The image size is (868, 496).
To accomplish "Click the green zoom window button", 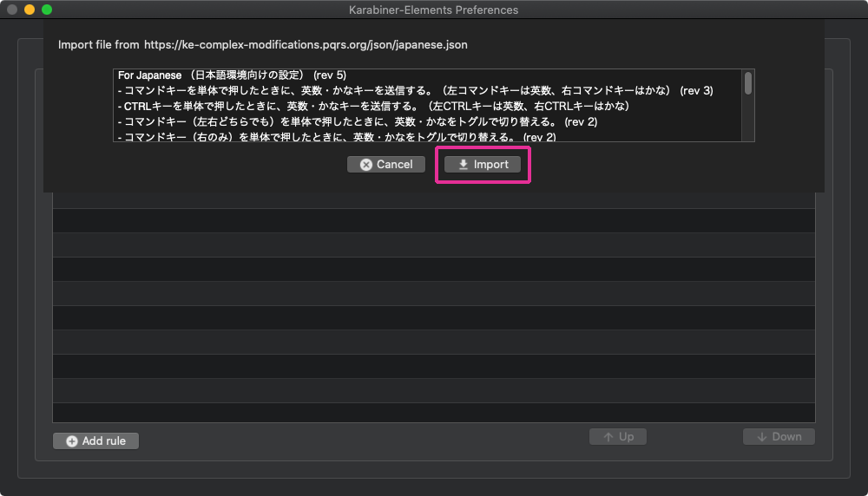I will (47, 10).
